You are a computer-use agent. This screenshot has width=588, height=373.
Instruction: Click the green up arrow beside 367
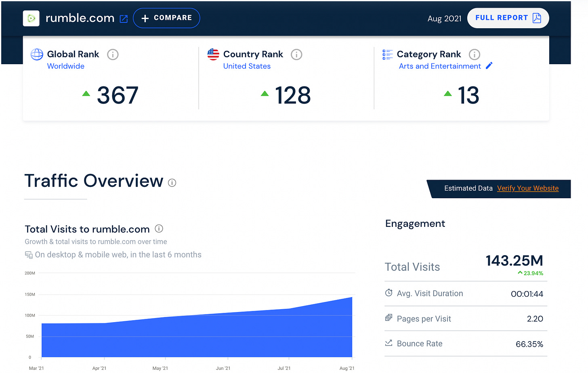click(86, 94)
